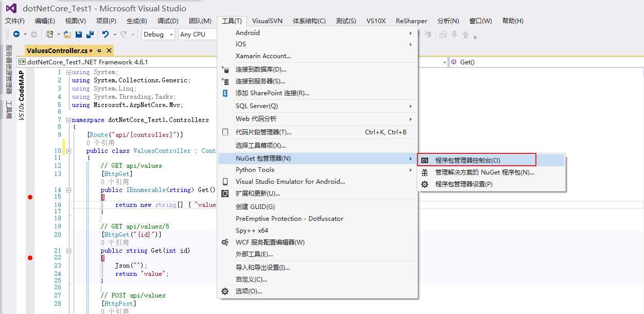Select Spy++ x64 menu item
The image size is (644, 314).
[x=318, y=230]
